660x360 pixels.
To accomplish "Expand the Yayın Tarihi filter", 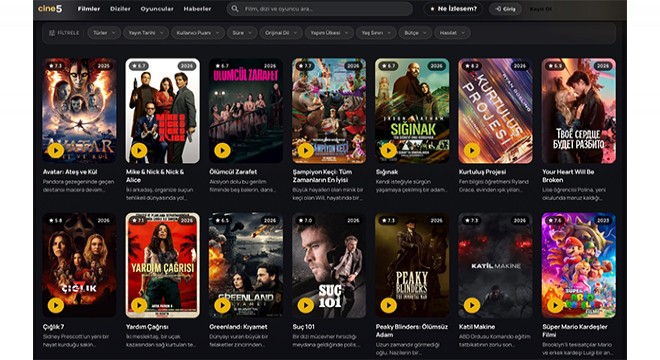I will (146, 33).
